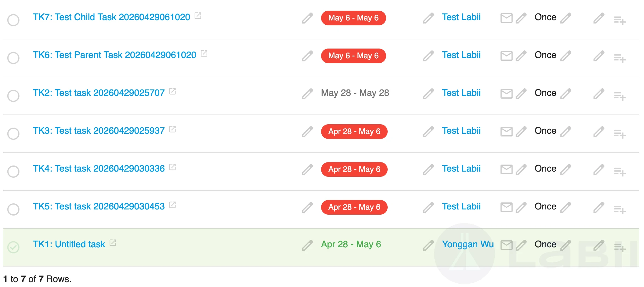Click add-to-list icon in TK7 row
The image size is (644, 287).
pos(620,20)
